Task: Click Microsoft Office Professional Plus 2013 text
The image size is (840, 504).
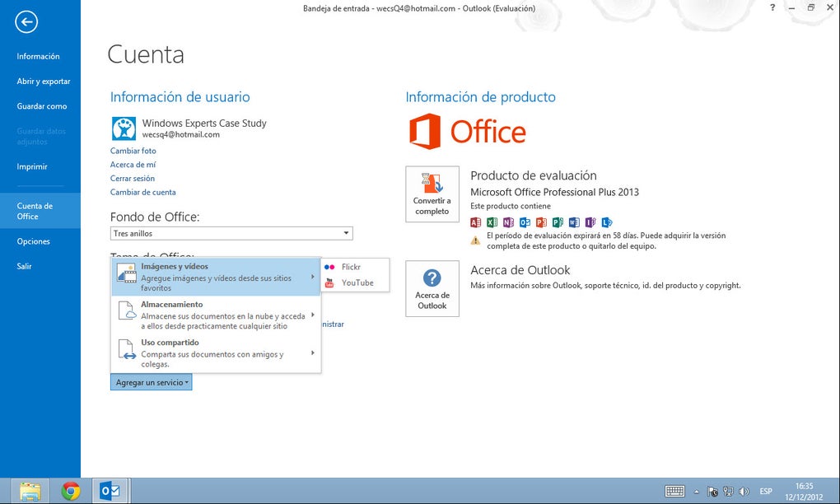Action: (554, 192)
